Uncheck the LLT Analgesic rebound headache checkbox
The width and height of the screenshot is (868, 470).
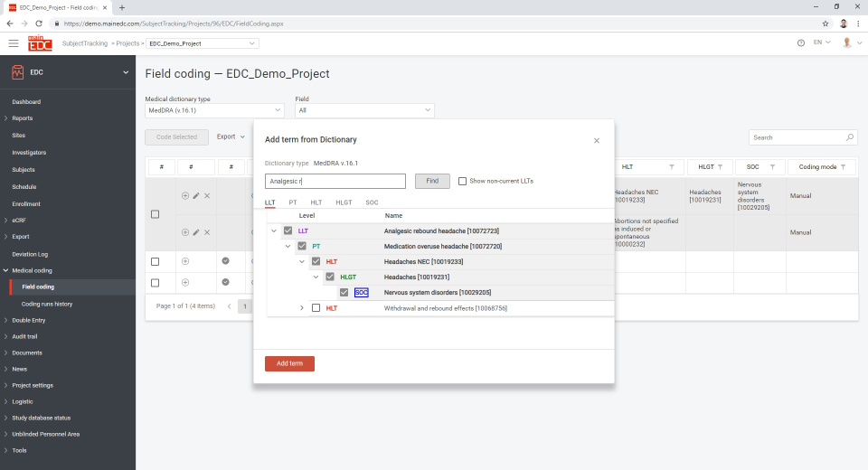pyautogui.click(x=288, y=230)
